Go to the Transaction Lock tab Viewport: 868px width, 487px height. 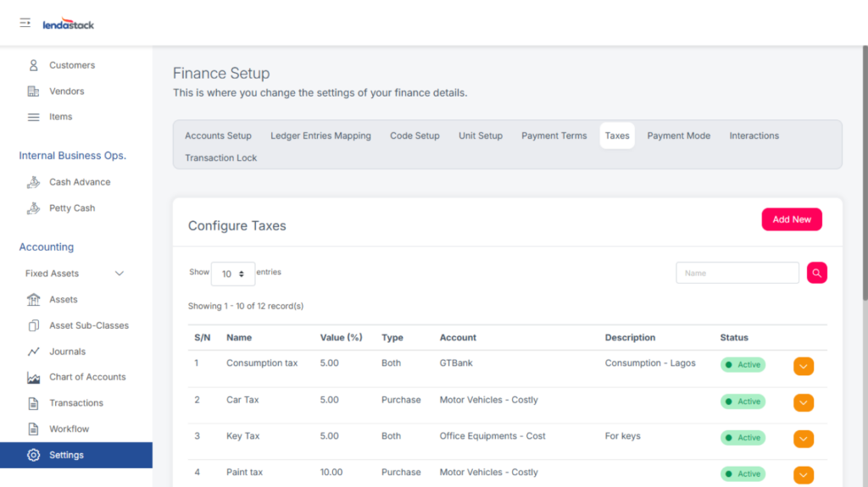pos(220,158)
